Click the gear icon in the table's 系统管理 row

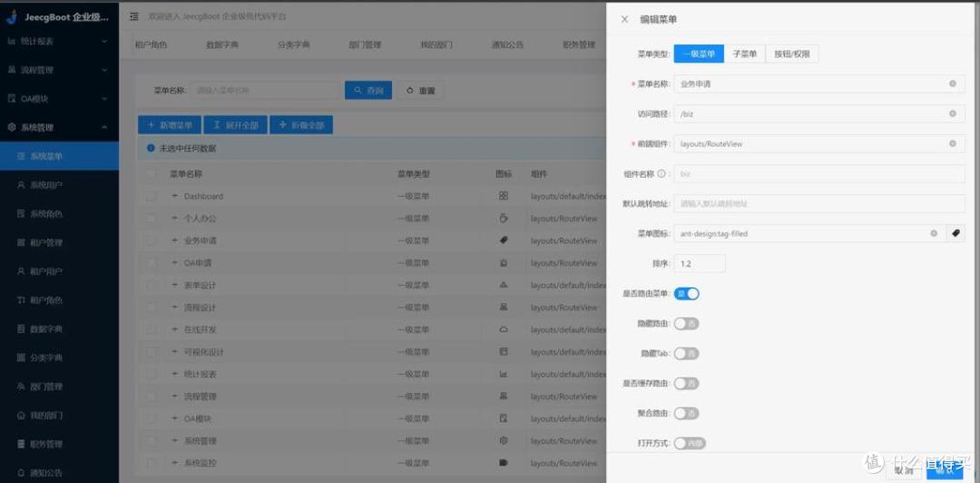pos(503,440)
